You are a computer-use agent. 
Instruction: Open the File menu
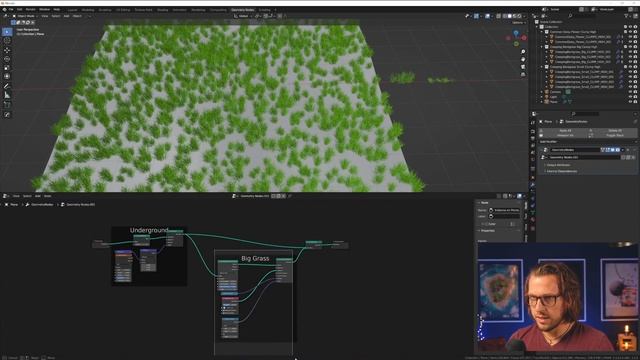[x=11, y=9]
